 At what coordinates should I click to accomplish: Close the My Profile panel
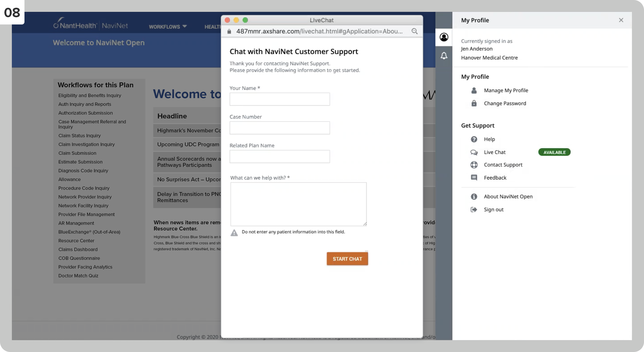pos(621,20)
